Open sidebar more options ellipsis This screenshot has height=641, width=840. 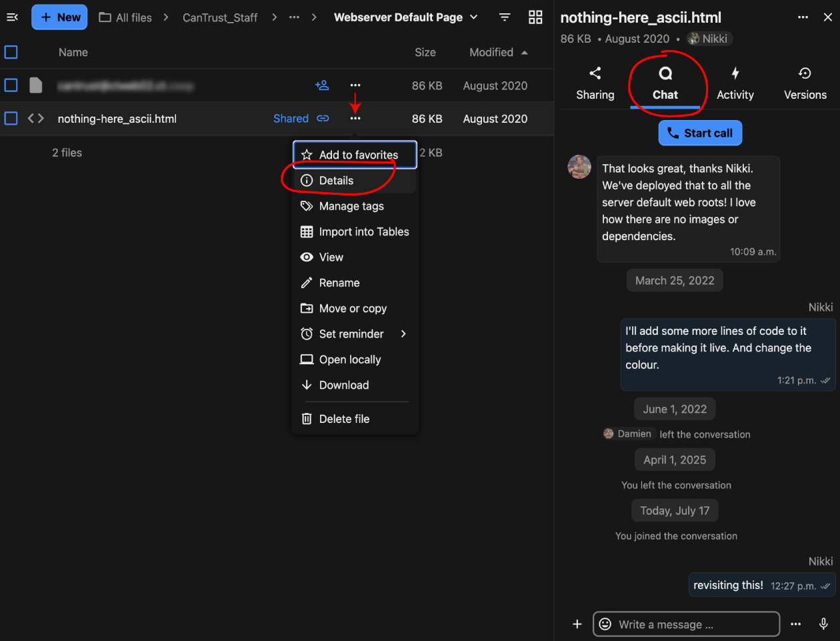pos(803,17)
